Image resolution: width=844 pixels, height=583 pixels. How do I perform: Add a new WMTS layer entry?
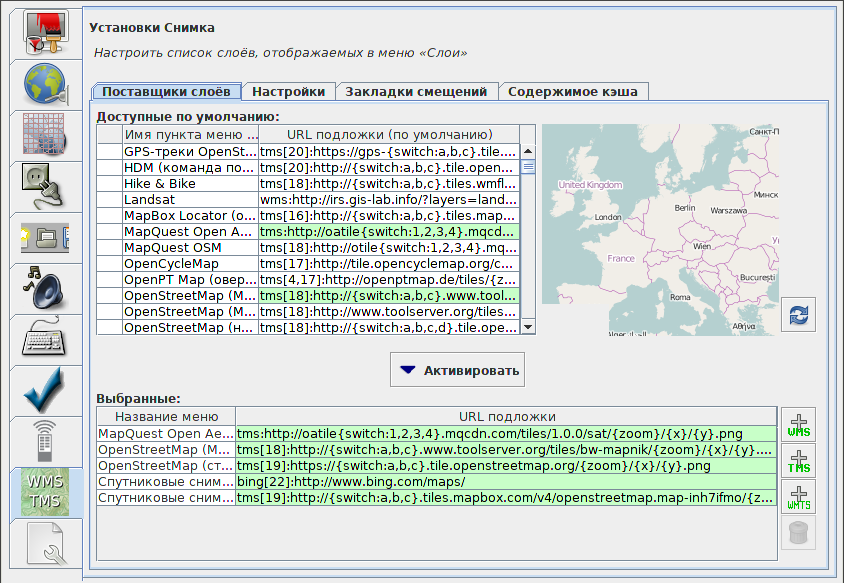[798, 497]
